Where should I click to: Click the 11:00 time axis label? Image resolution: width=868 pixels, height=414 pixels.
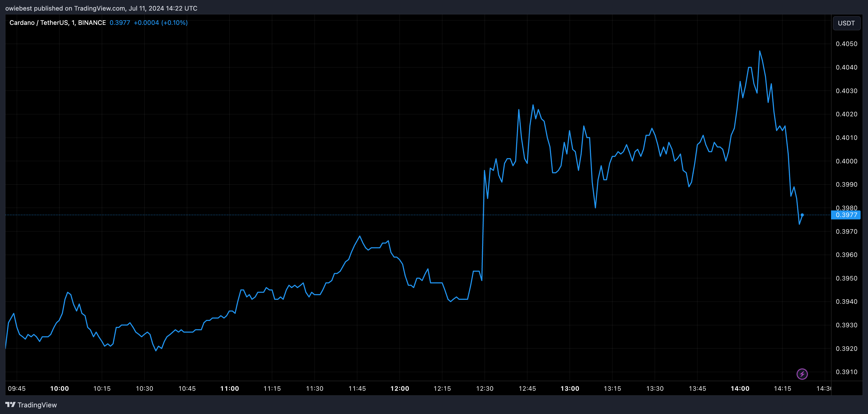click(230, 388)
